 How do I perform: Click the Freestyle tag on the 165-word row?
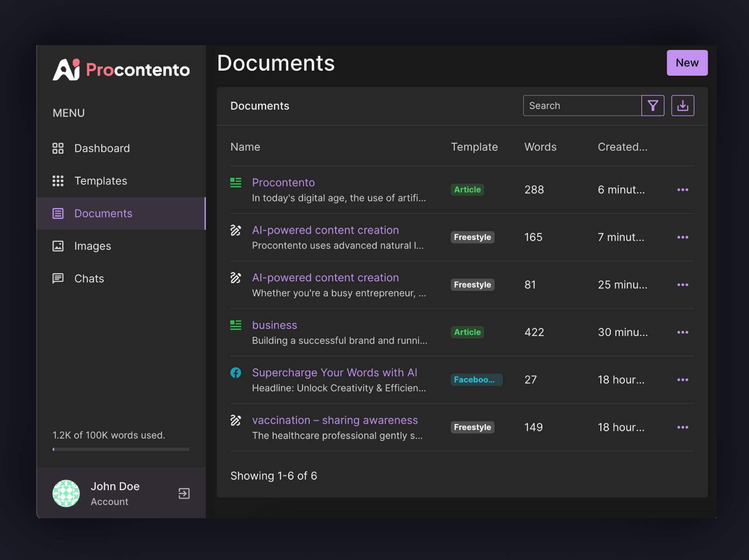(x=472, y=237)
